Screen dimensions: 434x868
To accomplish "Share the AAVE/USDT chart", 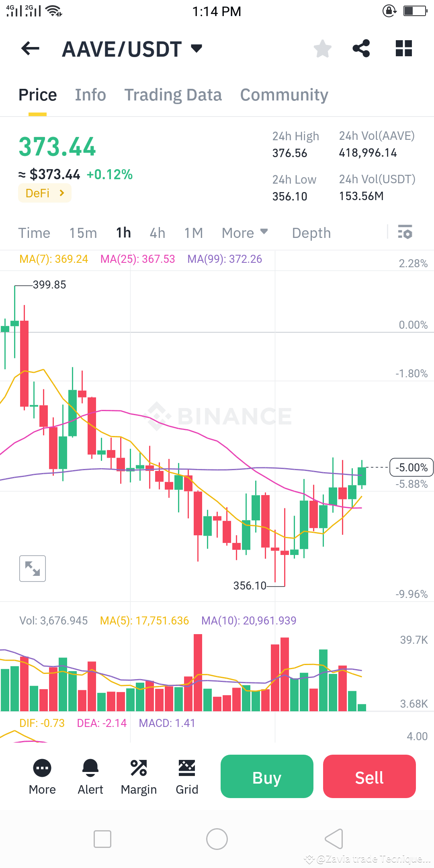I will (x=360, y=48).
